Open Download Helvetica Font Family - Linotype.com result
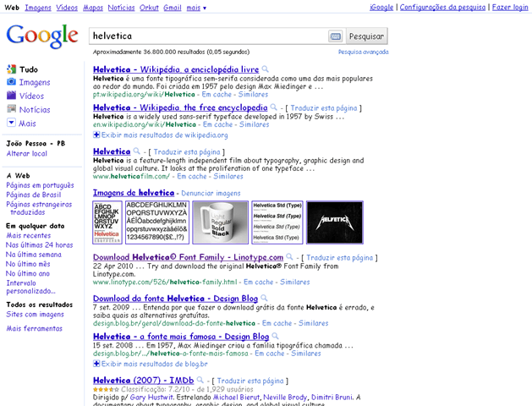Image resolution: width=532 pixels, height=406 pixels. pyautogui.click(x=188, y=257)
